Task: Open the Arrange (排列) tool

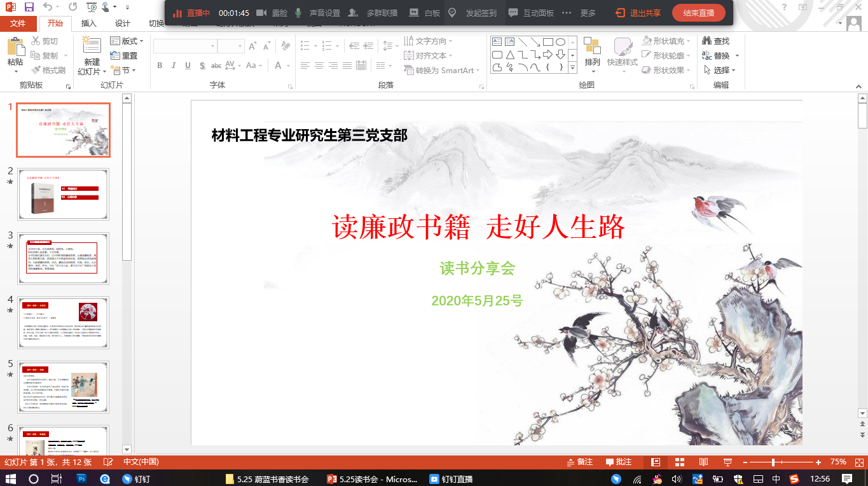Action: point(592,52)
